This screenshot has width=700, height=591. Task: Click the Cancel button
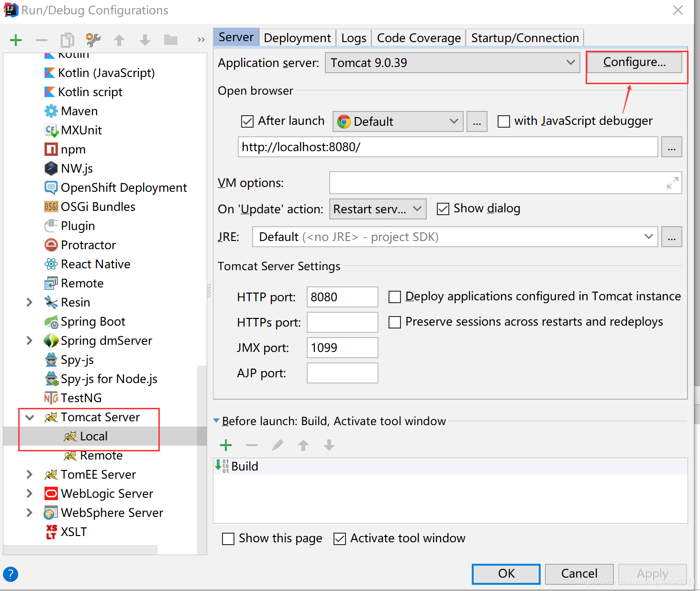tap(579, 574)
